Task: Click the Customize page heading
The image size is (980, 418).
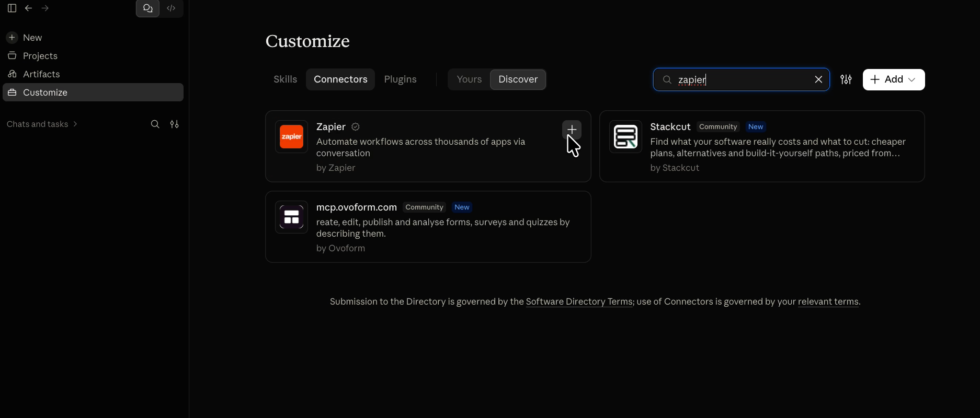Action: (307, 41)
